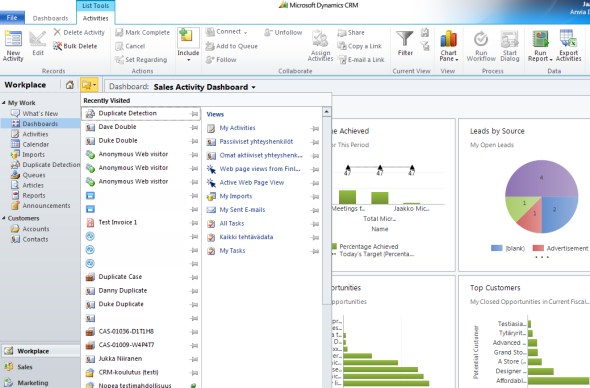
Task: Open the Kaikki tehtävädata view
Action: click(x=246, y=237)
